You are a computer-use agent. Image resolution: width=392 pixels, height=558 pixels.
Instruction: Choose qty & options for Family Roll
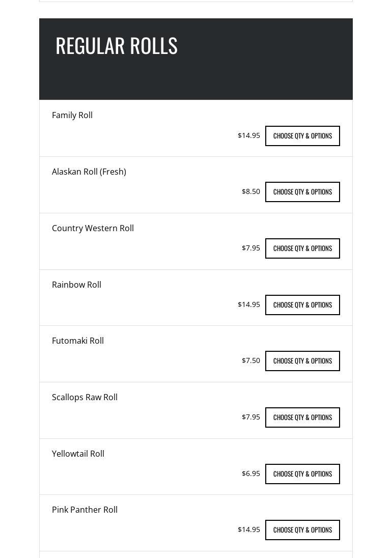[302, 136]
